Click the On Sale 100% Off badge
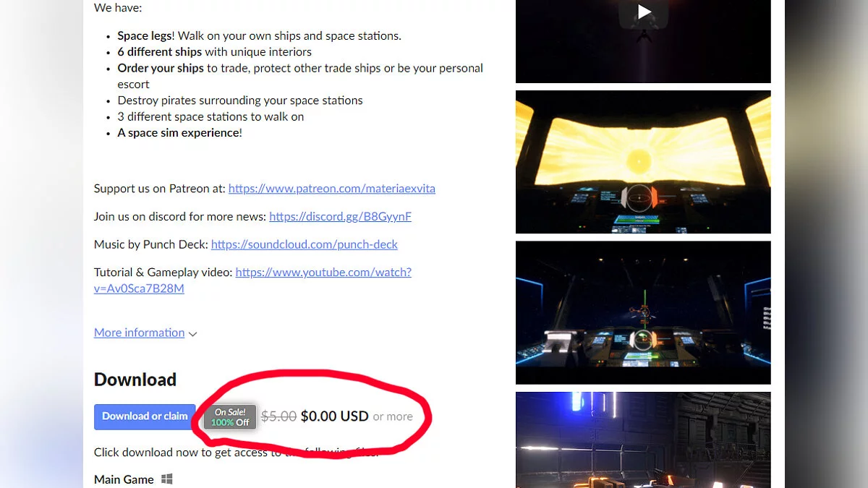Image resolution: width=868 pixels, height=488 pixels. pos(230,417)
